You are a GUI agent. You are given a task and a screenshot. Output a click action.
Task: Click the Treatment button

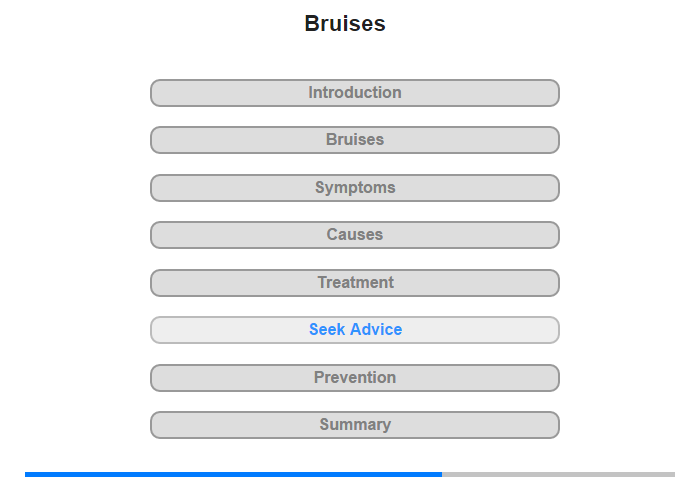pos(355,283)
